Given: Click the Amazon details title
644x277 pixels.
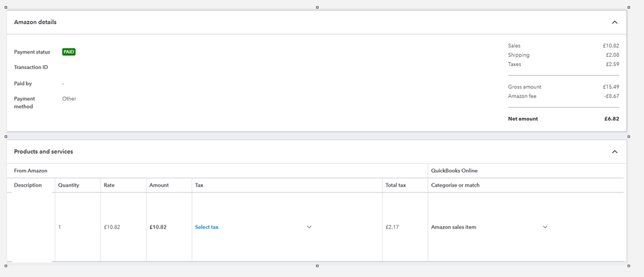Looking at the screenshot, I should click(35, 22).
